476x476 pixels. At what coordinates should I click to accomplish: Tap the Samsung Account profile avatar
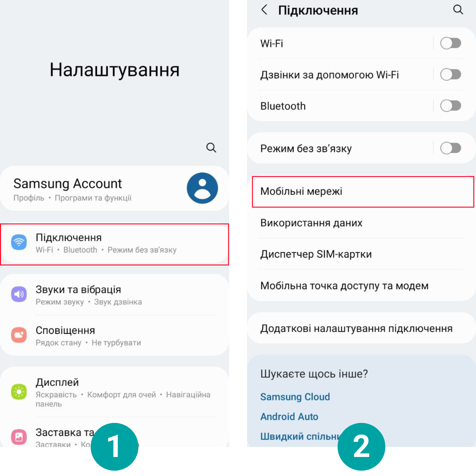(202, 188)
